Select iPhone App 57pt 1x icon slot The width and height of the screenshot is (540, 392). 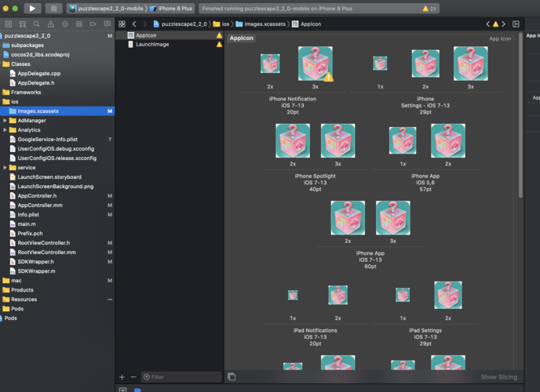pos(403,140)
